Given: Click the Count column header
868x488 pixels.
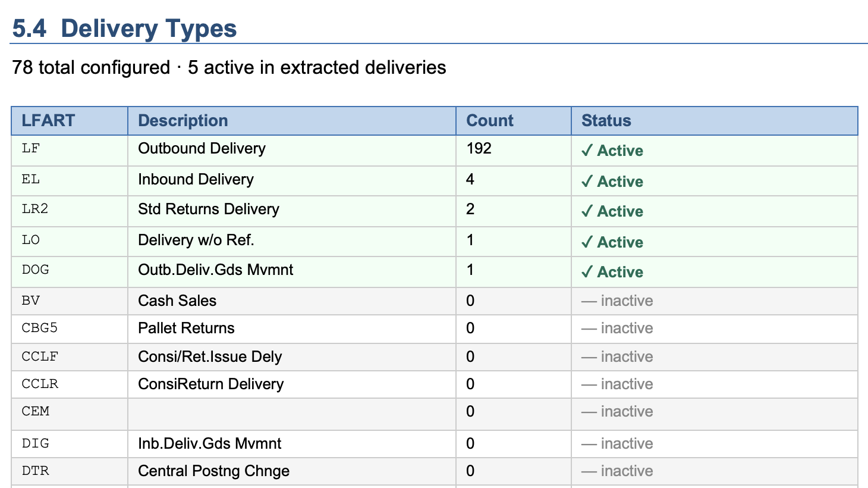Looking at the screenshot, I should (x=489, y=121).
